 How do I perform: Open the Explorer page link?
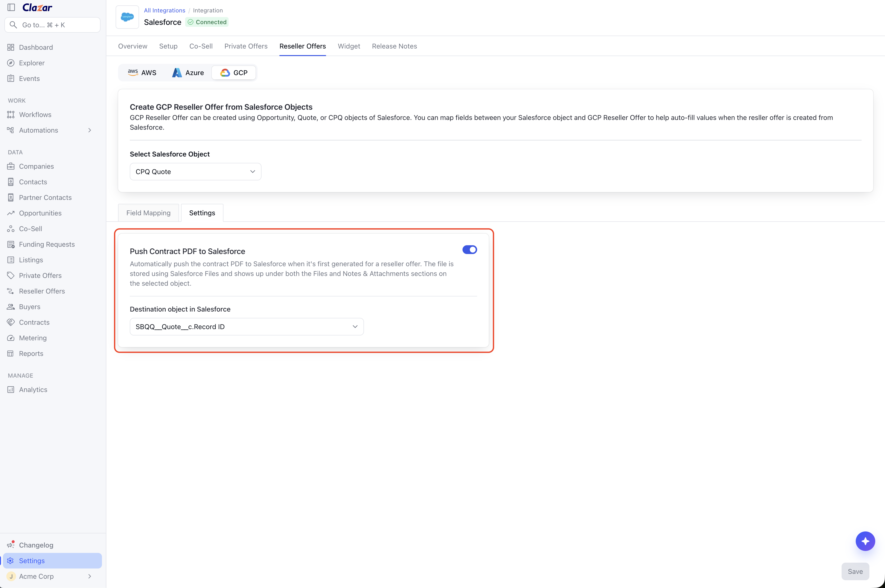click(x=32, y=63)
